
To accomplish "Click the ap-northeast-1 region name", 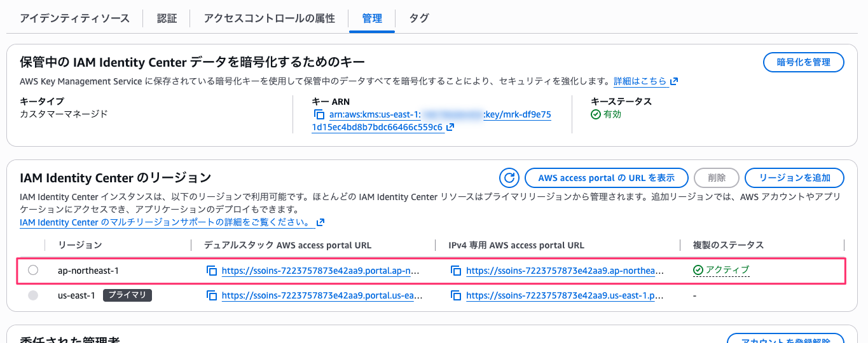I will pos(88,271).
